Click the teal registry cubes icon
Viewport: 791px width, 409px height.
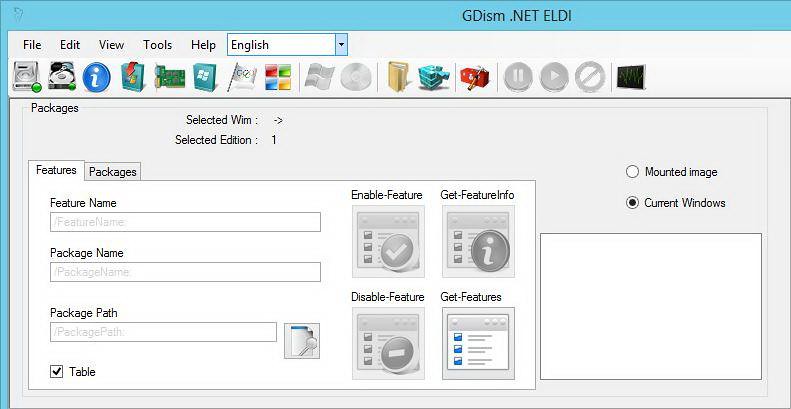[434, 78]
